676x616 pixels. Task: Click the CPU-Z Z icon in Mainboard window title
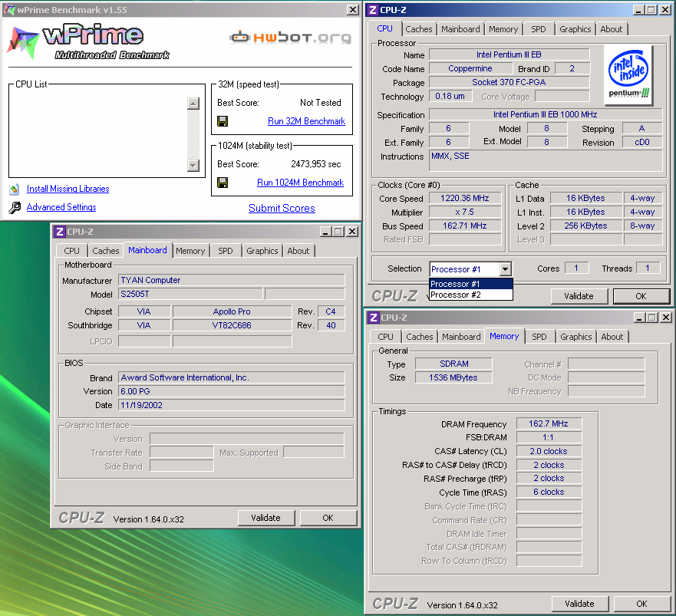click(60, 232)
